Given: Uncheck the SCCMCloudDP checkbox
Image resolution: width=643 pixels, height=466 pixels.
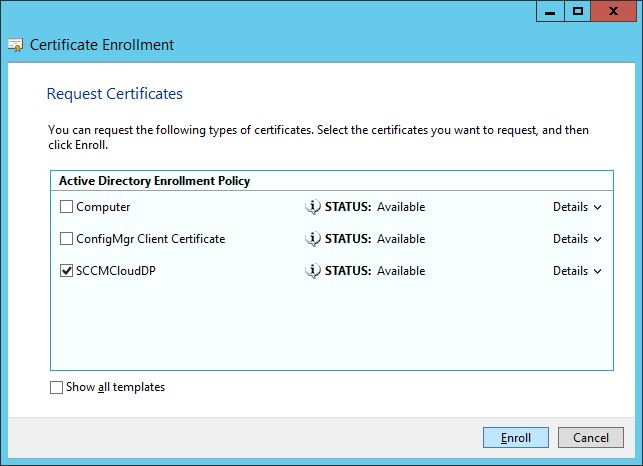Looking at the screenshot, I should pyautogui.click(x=66, y=271).
